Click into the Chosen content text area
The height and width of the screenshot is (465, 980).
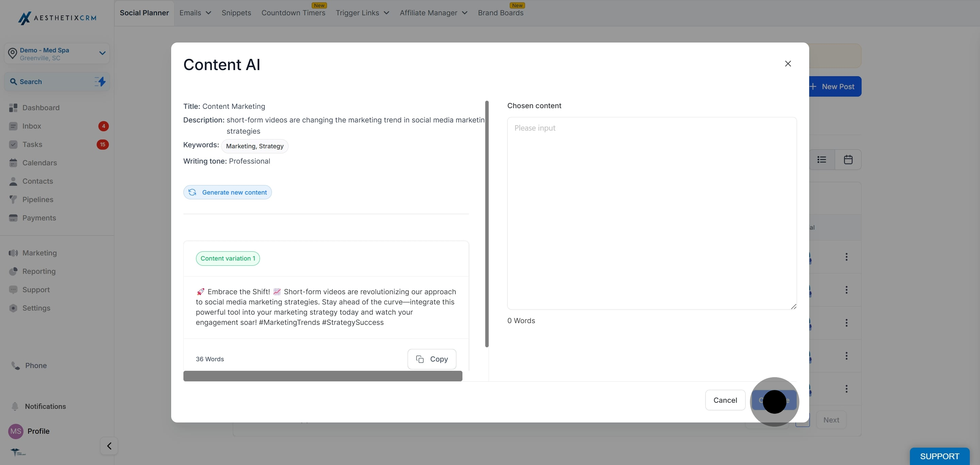click(x=652, y=213)
